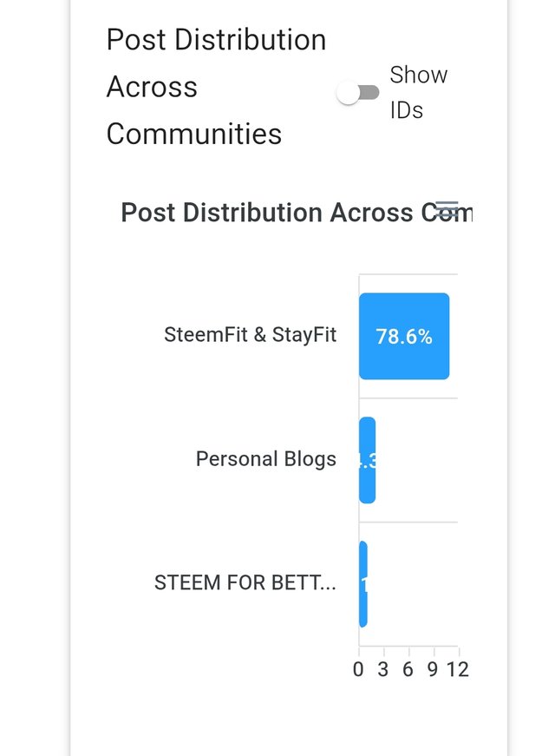The image size is (555, 756).
Task: Click the Personal Blogs axis label
Action: point(266,459)
